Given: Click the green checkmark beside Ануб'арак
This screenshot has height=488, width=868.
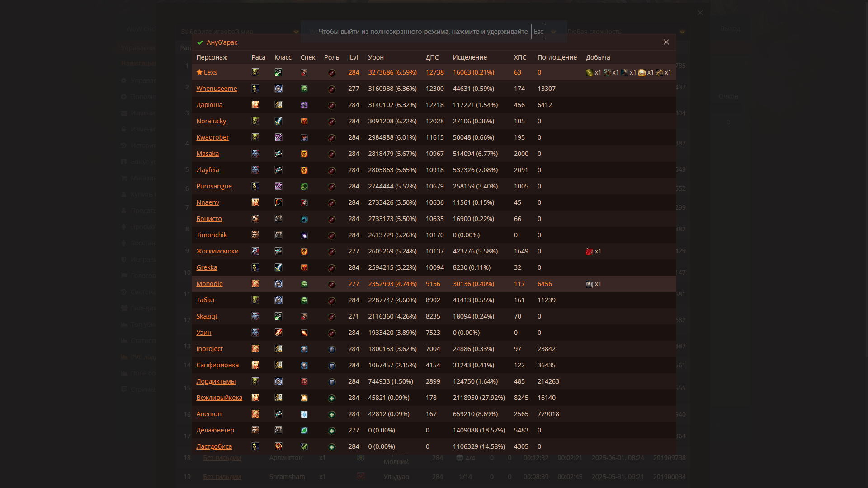Looking at the screenshot, I should tap(200, 42).
